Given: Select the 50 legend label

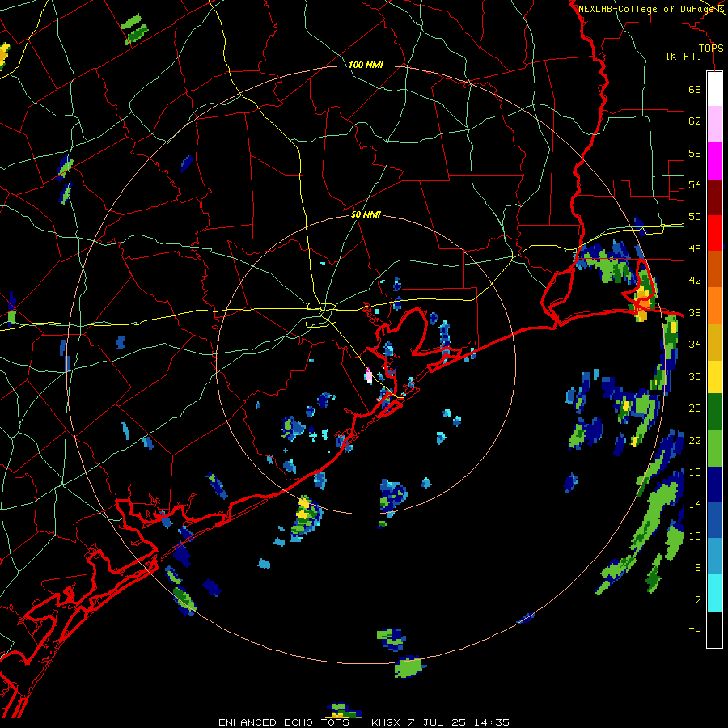Looking at the screenshot, I should 695,217.
